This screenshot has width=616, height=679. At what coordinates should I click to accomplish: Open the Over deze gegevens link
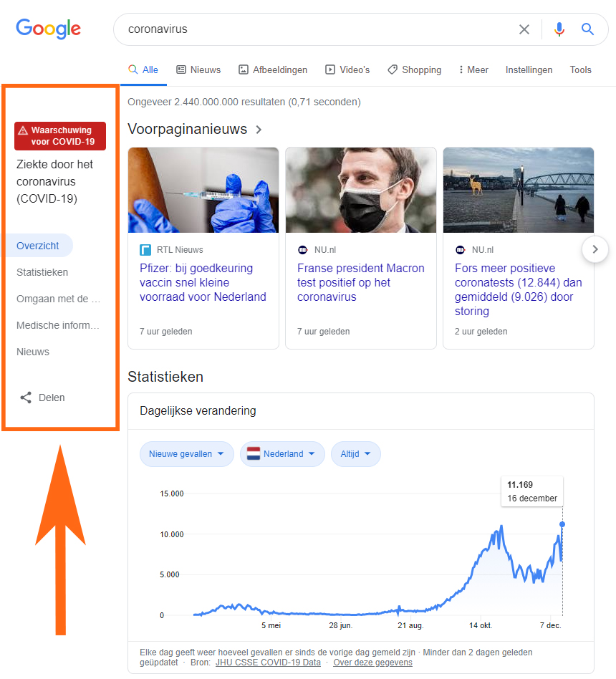372,663
